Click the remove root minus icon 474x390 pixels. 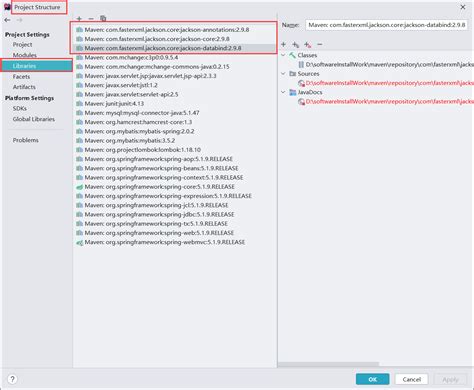click(320, 44)
